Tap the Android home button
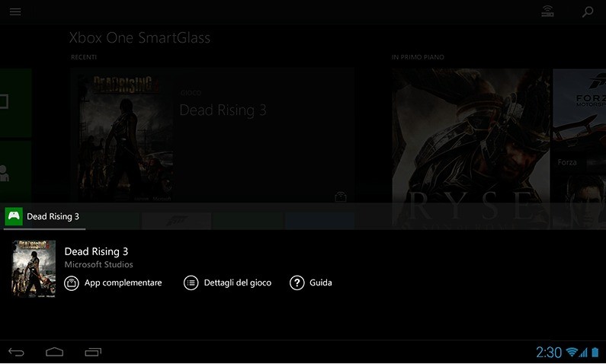This screenshot has height=364, width=606. pyautogui.click(x=54, y=352)
